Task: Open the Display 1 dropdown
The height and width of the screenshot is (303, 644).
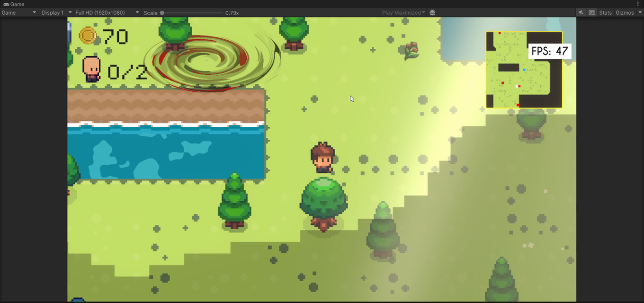Action: click(x=54, y=13)
